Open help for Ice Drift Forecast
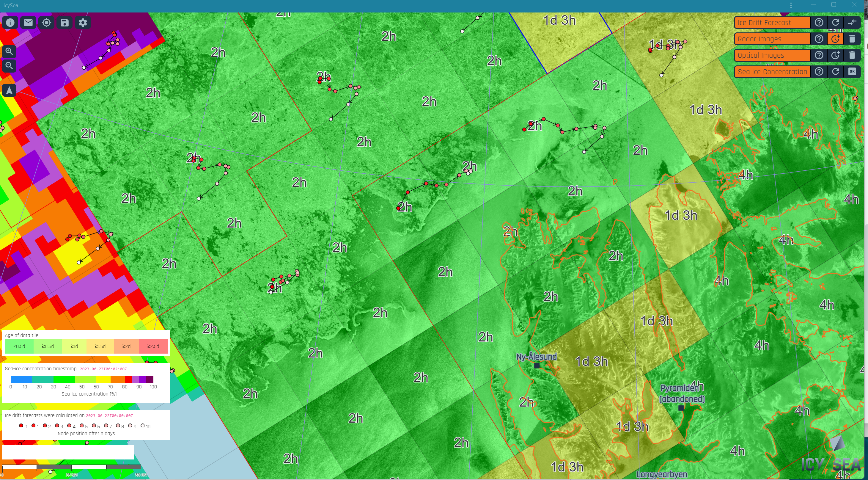The image size is (868, 480). pos(819,23)
